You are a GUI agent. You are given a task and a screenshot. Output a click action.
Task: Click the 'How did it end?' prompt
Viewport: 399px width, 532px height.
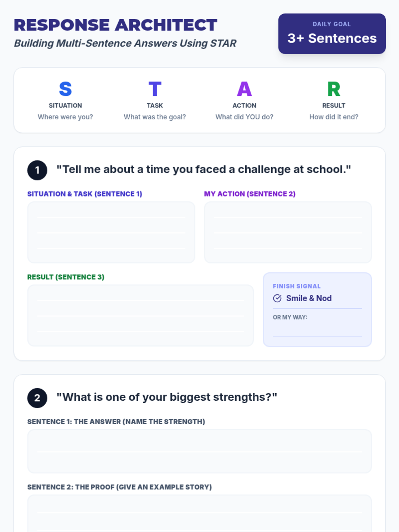click(333, 117)
